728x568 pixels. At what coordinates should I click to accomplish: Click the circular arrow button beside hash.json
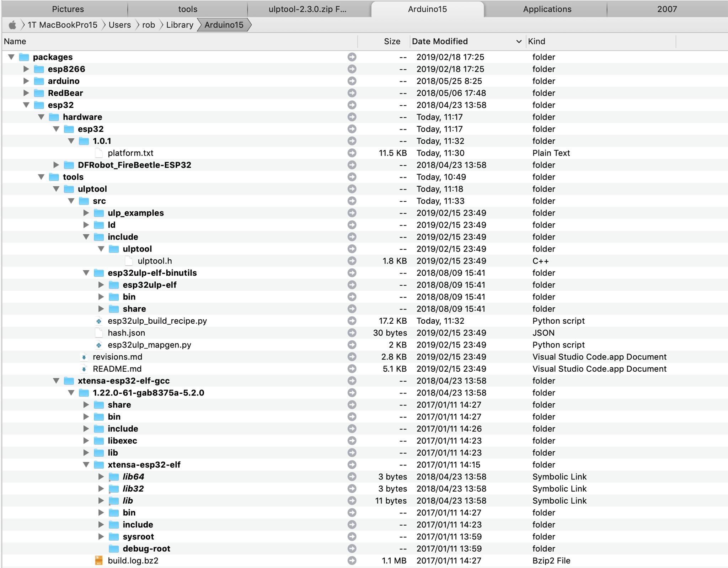coord(352,333)
